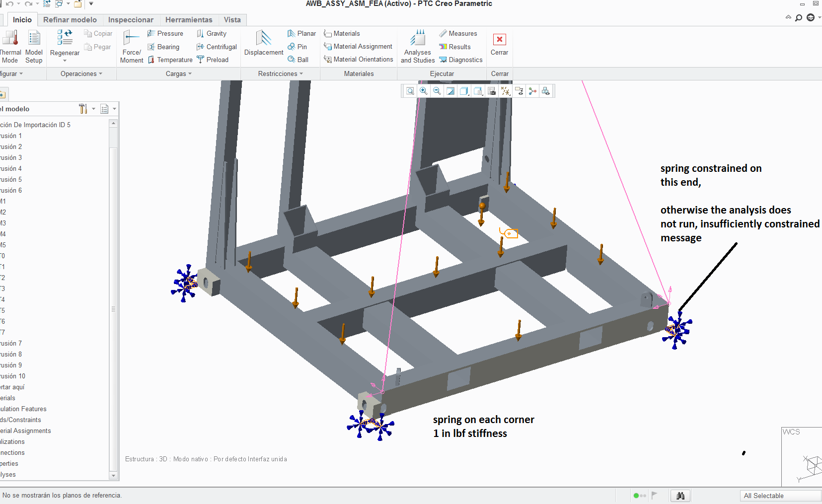
Task: Select 'usión 7' in model tree
Action: tap(11, 343)
